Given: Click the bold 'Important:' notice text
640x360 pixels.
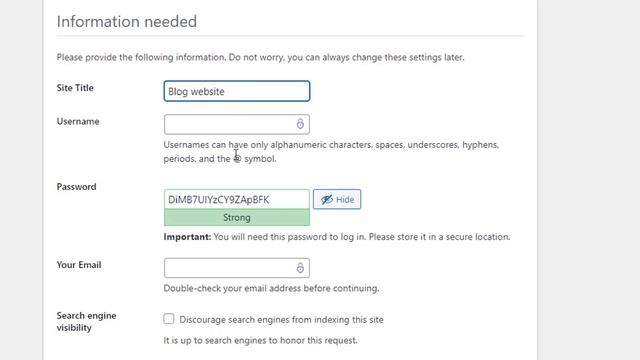Looking at the screenshot, I should (187, 237).
